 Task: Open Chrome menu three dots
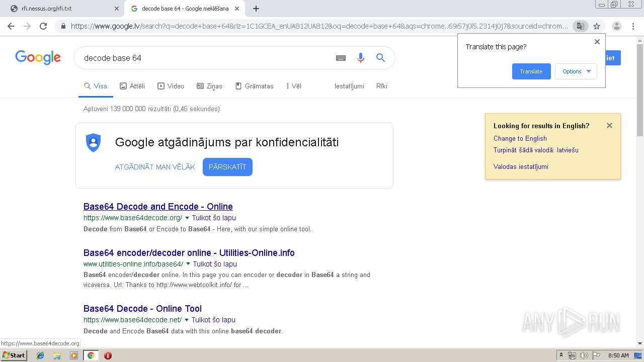click(633, 26)
